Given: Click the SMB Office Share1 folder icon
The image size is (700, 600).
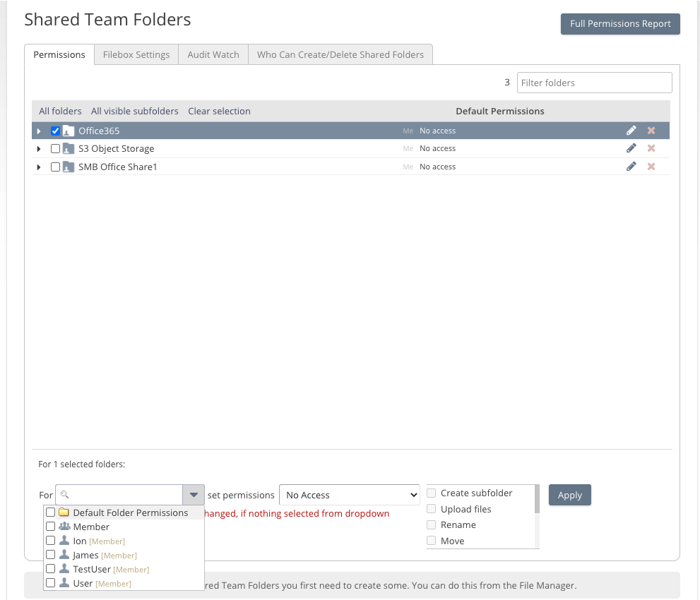Looking at the screenshot, I should pyautogui.click(x=69, y=167).
